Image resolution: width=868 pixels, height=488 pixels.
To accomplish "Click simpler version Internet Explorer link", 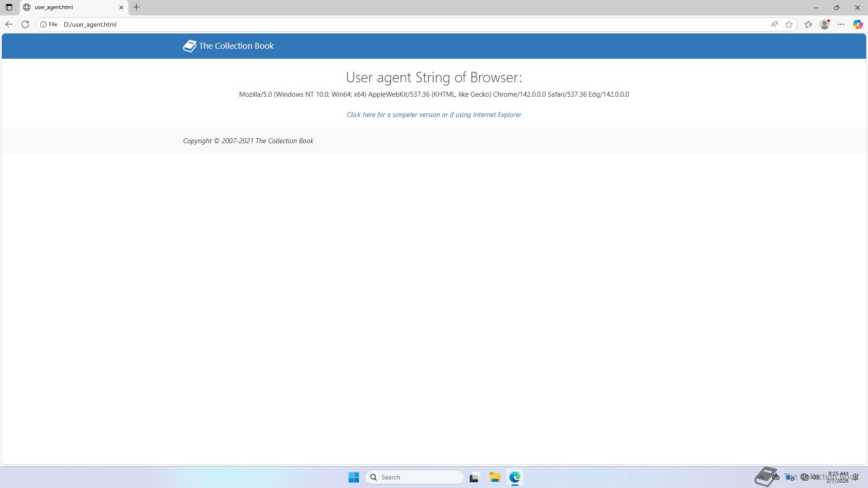I will pyautogui.click(x=434, y=115).
